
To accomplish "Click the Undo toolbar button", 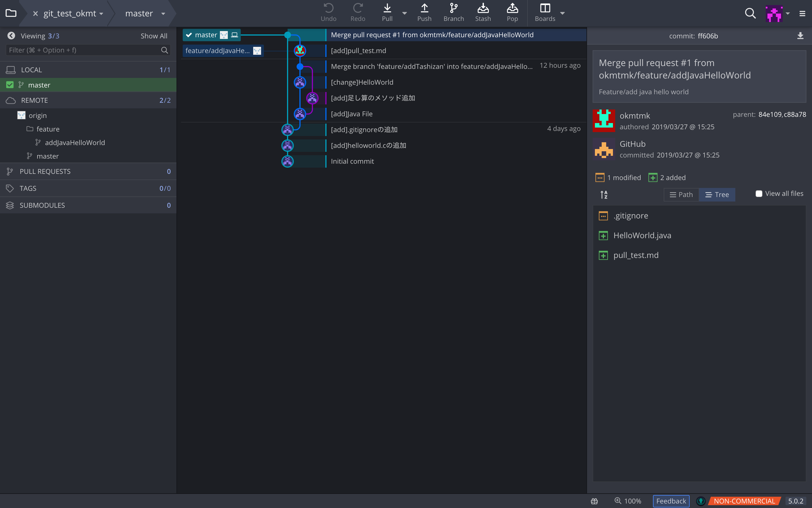I will point(328,13).
